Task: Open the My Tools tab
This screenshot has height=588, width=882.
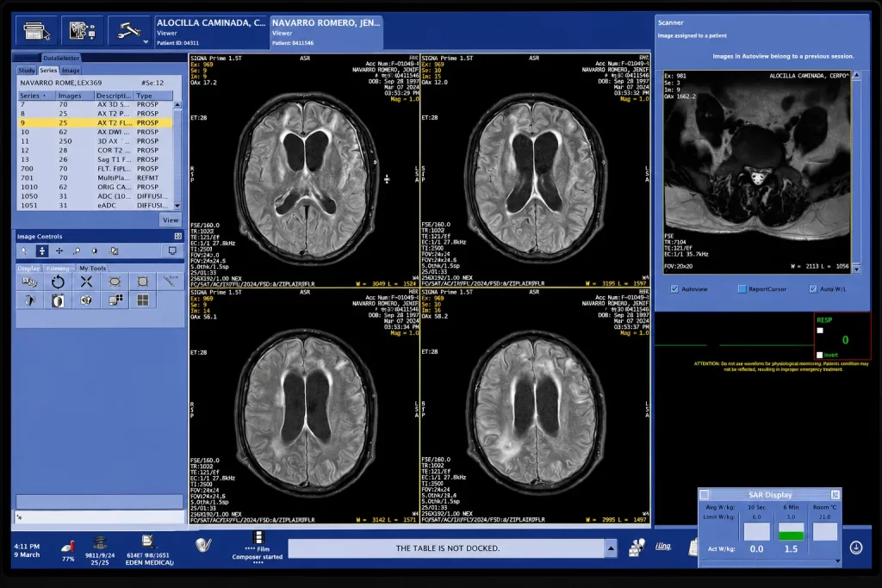Action: click(x=92, y=268)
